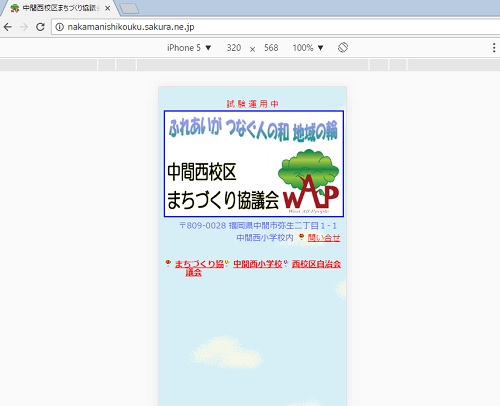Screen dimensions: 500x406
Task: Open the まちづくり協議会 link
Action: 199,268
